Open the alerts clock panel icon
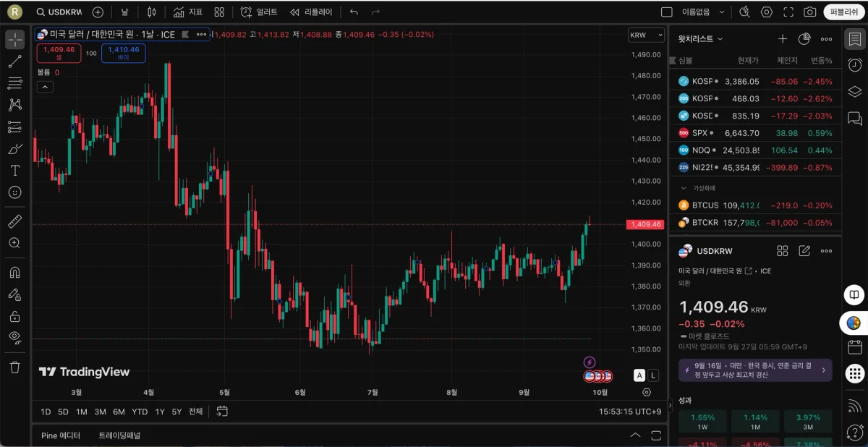This screenshot has height=447, width=868. (854, 65)
